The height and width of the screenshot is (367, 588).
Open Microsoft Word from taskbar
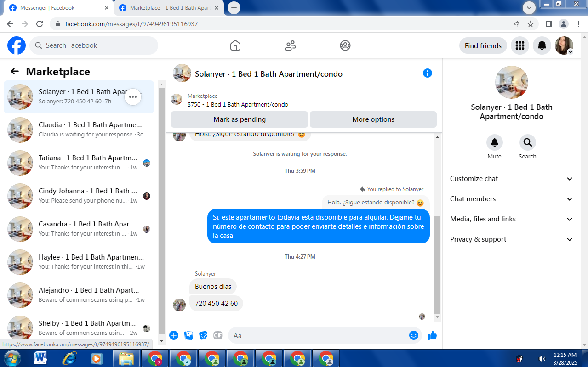[x=40, y=358]
